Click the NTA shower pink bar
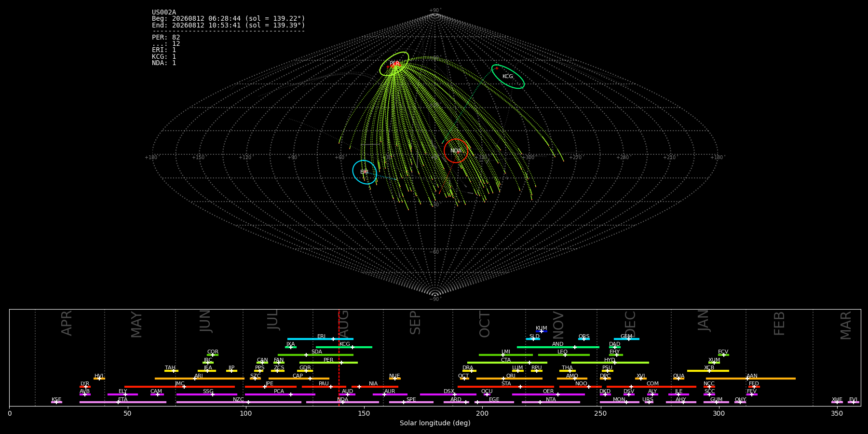This screenshot has height=434, width=868. (x=551, y=402)
